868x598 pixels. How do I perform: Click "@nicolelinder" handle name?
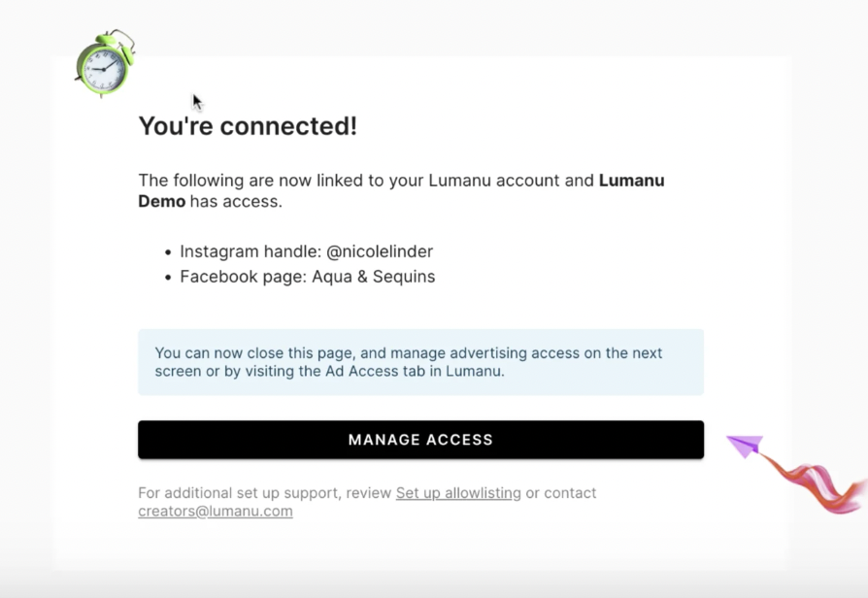380,251
